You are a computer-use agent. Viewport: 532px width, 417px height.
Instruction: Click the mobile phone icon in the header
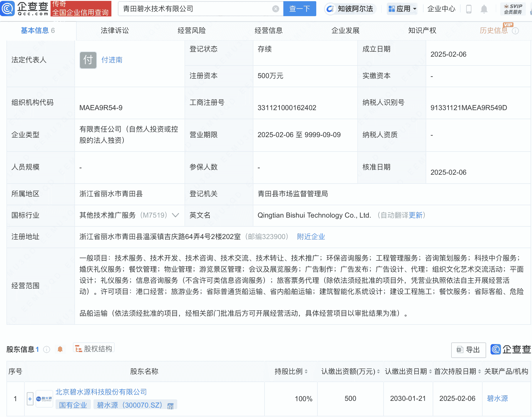[x=469, y=9]
